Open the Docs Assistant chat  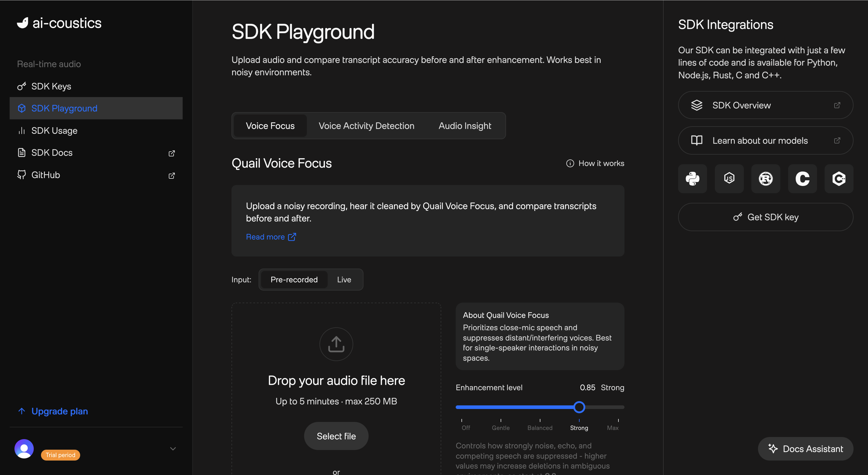(x=805, y=449)
